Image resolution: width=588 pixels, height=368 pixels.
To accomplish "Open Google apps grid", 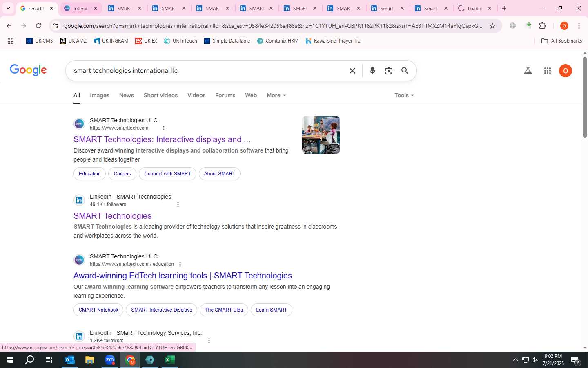I will pos(548,71).
